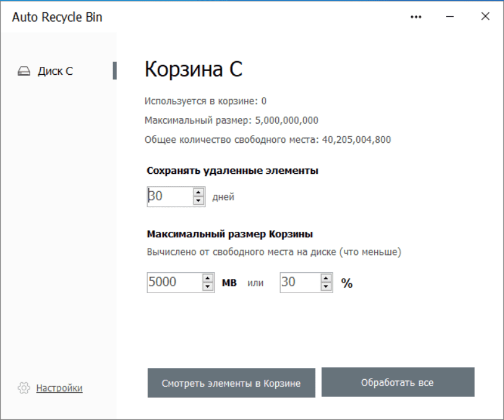Click the disk drive icon beside Диск C
504x420 pixels.
tap(24, 71)
